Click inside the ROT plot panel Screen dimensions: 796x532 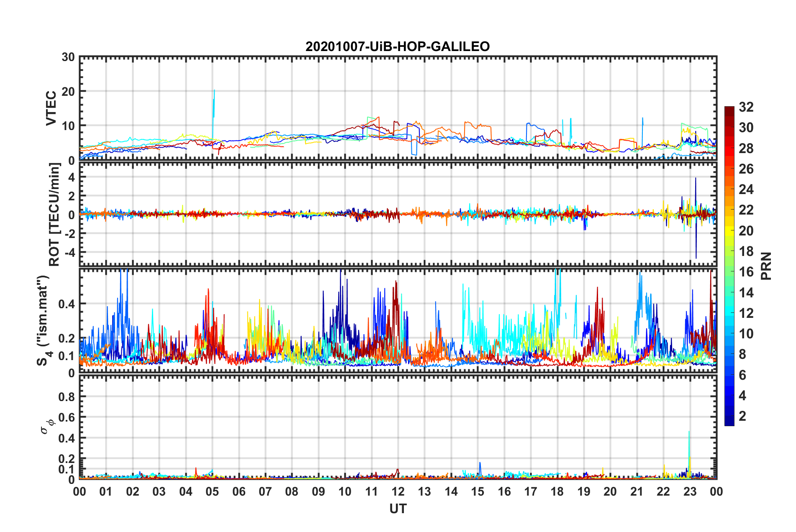pyautogui.click(x=398, y=215)
